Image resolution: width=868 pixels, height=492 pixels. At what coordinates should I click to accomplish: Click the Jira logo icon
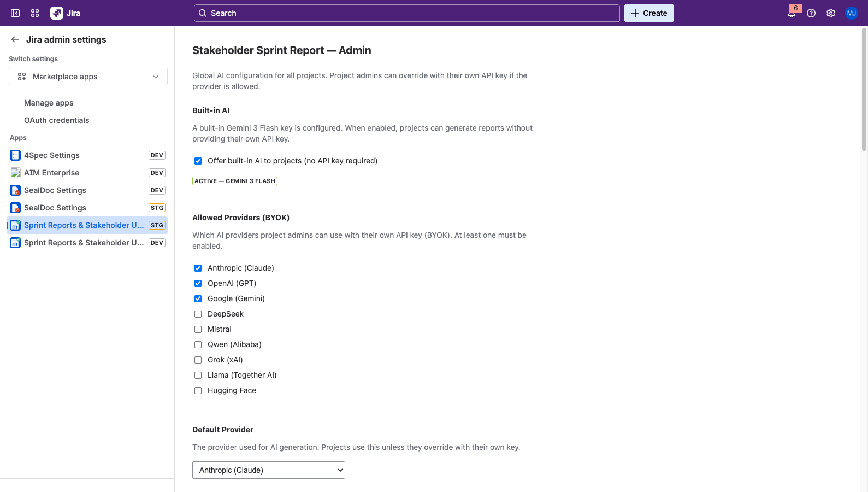tap(57, 13)
